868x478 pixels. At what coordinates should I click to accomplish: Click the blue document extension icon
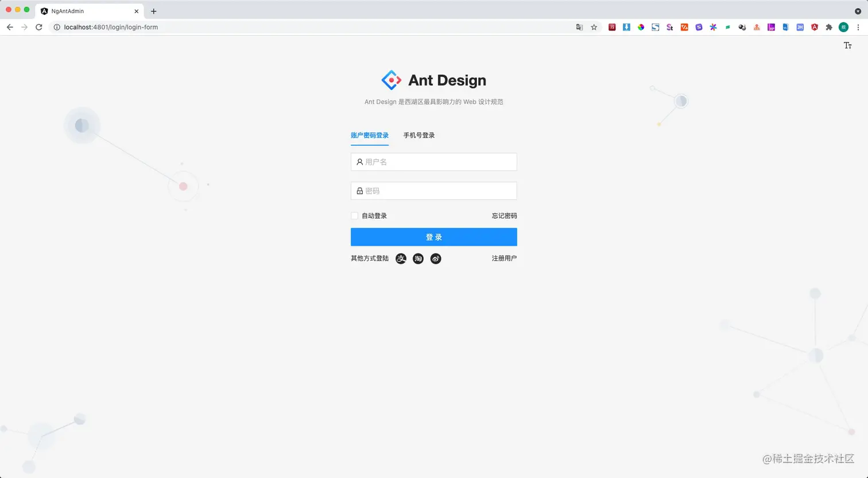tap(785, 27)
